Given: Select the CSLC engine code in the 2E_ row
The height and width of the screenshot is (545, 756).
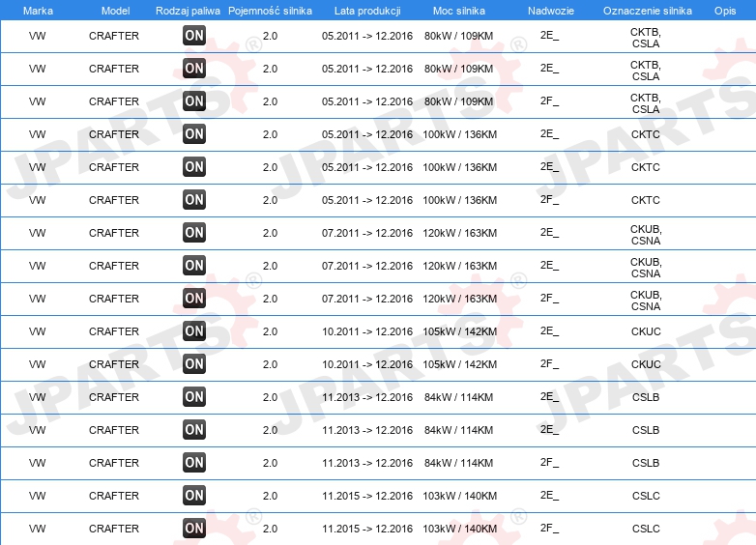Looking at the screenshot, I should pyautogui.click(x=646, y=496).
